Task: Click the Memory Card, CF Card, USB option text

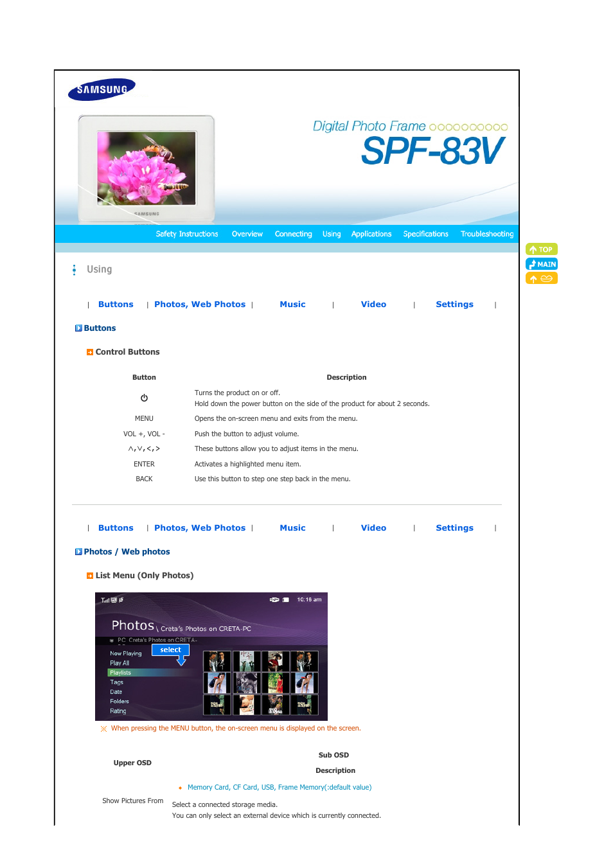Action: (280, 788)
